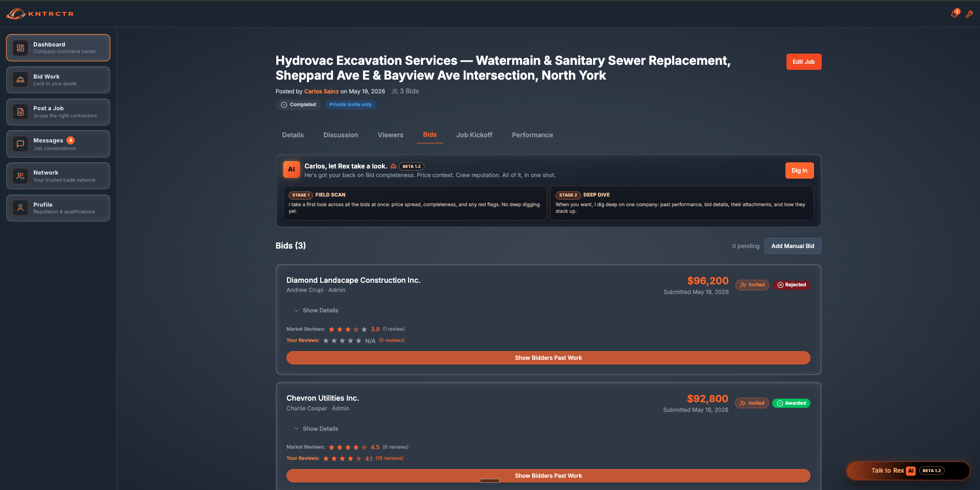The height and width of the screenshot is (490, 980).
Task: Switch to the Discussion tab
Action: pyautogui.click(x=341, y=135)
